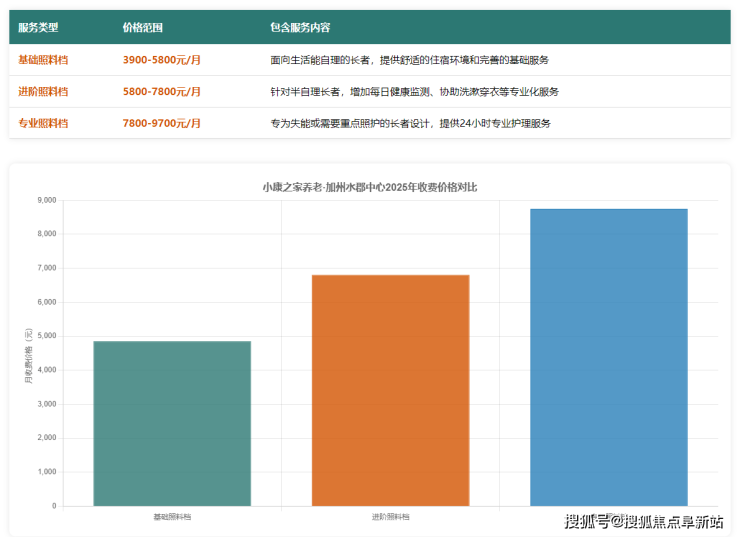Click the green bar in the chart

pos(172,423)
